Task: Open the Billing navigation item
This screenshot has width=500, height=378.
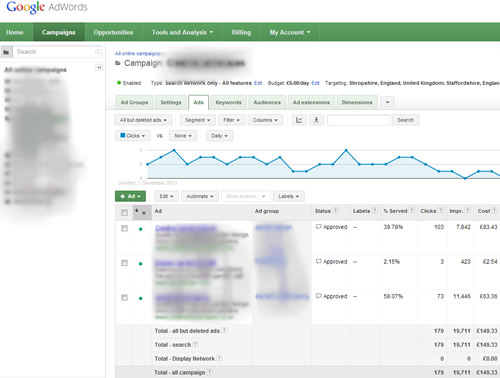Action: pyautogui.click(x=241, y=32)
